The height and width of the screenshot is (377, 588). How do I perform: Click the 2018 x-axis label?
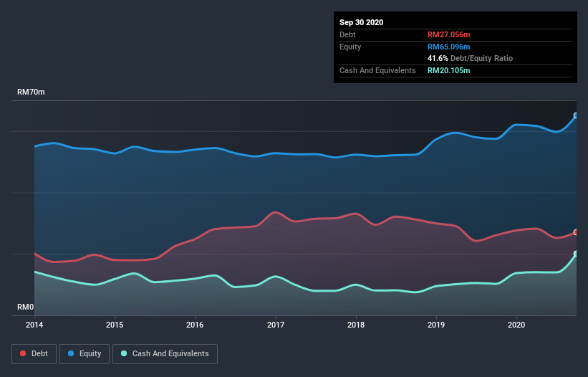(x=355, y=324)
